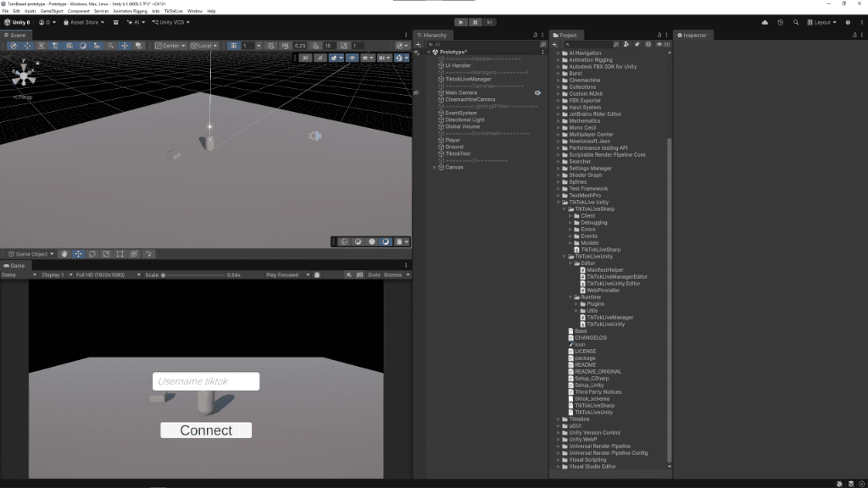Open the Asset Store package manager icon
Image resolution: width=868 pixels, height=488 pixels.
tap(115, 22)
